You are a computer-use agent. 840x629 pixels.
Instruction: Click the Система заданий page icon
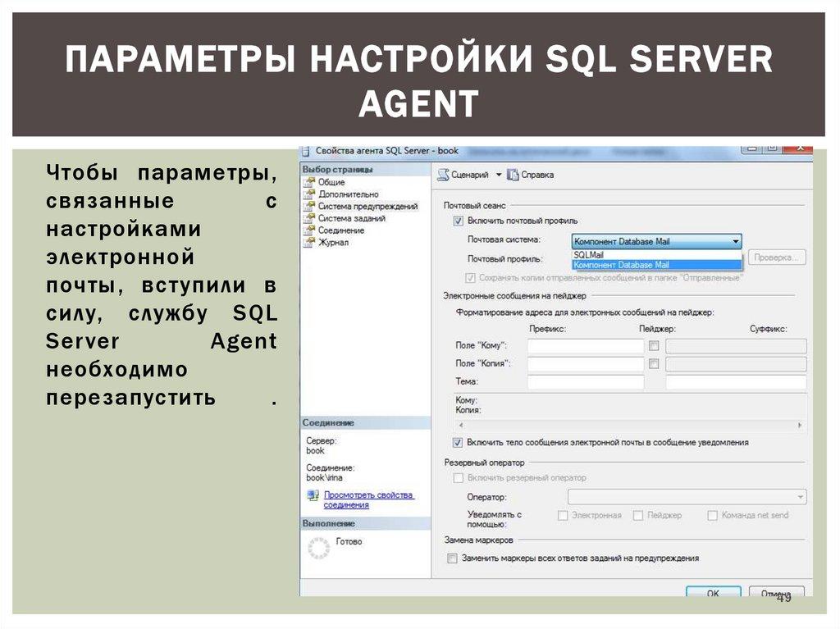309,219
